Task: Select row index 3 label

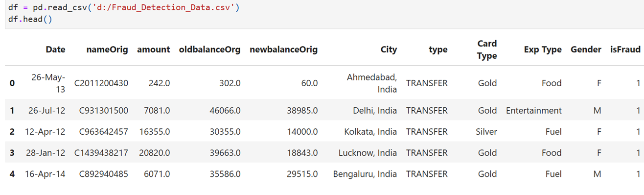Action: 12,153
